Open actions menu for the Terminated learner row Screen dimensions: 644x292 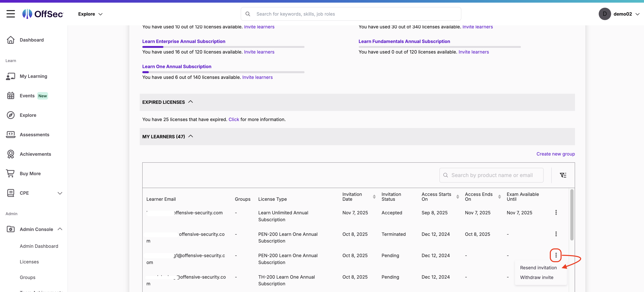coord(556,234)
